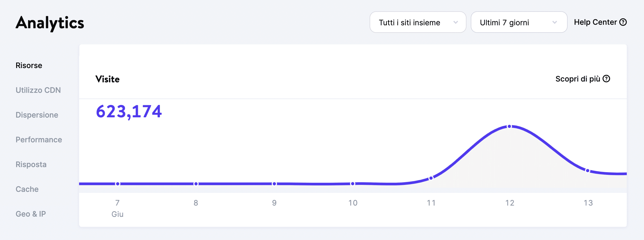Viewport: 644px width, 240px height.
Task: View the Performance analytics section
Action: pyautogui.click(x=39, y=140)
